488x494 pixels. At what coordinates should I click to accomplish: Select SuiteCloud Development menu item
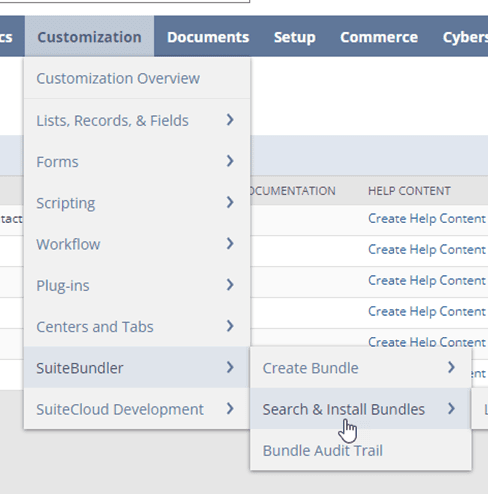[x=137, y=409]
